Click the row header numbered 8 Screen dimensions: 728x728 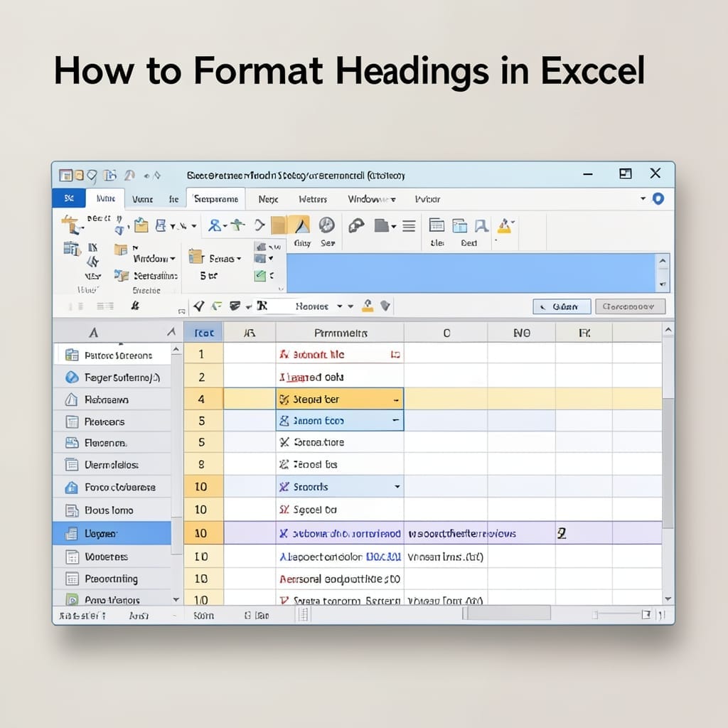click(x=203, y=464)
